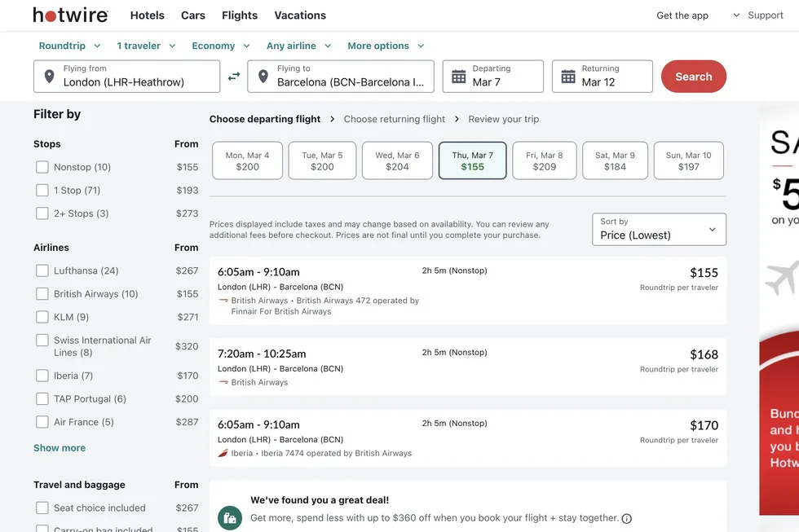
Task: Click the Choose returning flight step
Action: [395, 119]
